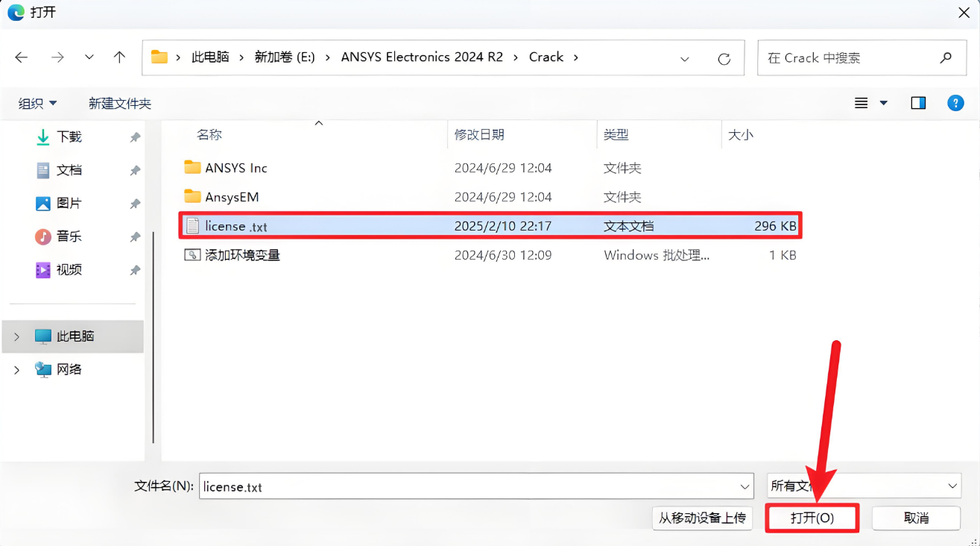Viewport: 980px width, 546px height.
Task: Sort by 名称 column header
Action: [x=209, y=134]
